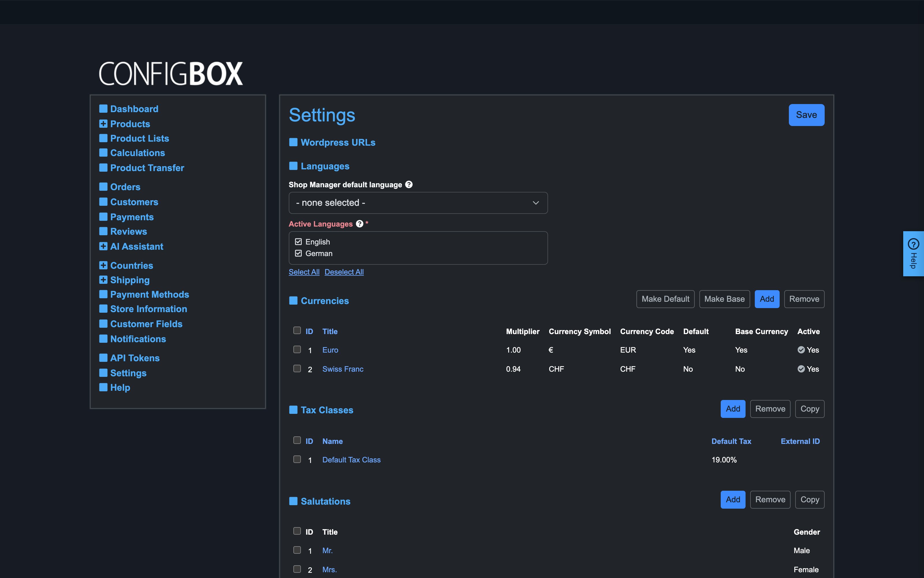Open the Swiss Franc currency entry
The image size is (924, 578).
343,369
